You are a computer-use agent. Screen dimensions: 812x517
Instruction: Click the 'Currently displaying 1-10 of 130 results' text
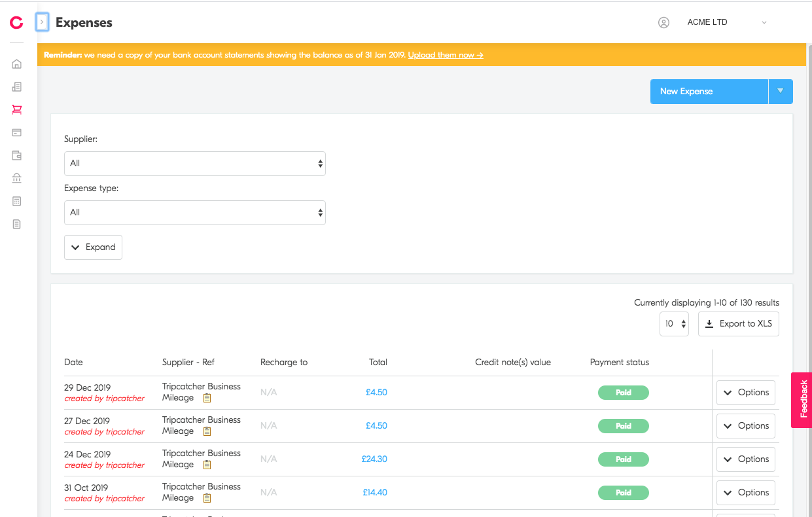pyautogui.click(x=707, y=303)
